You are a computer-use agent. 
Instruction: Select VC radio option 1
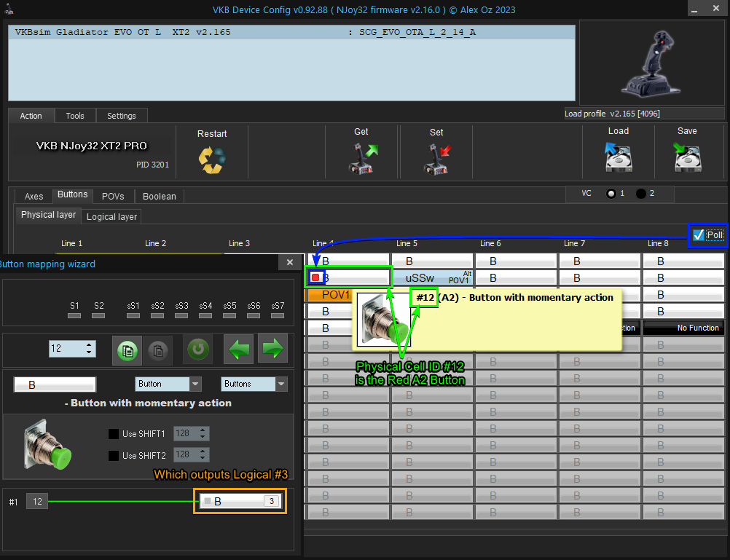click(611, 194)
